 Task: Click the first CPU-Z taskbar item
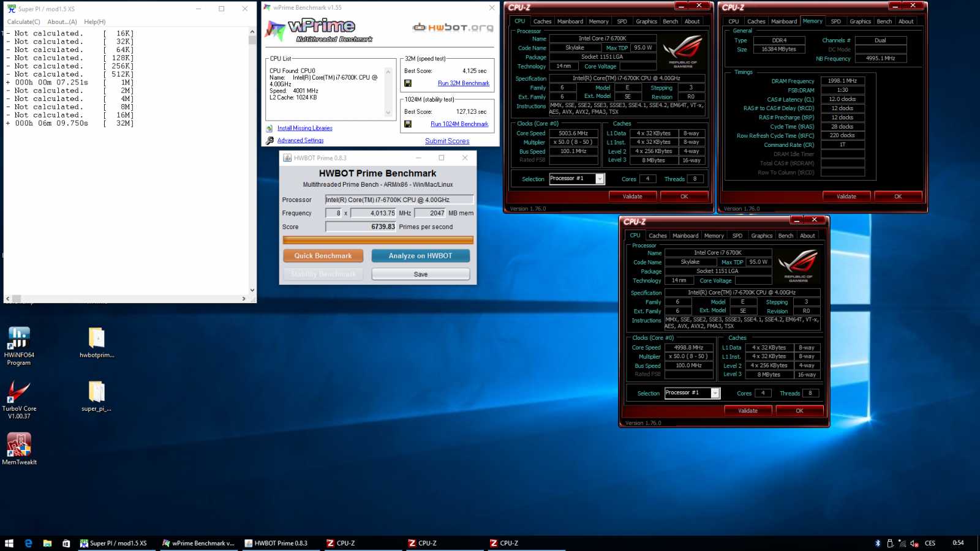362,543
